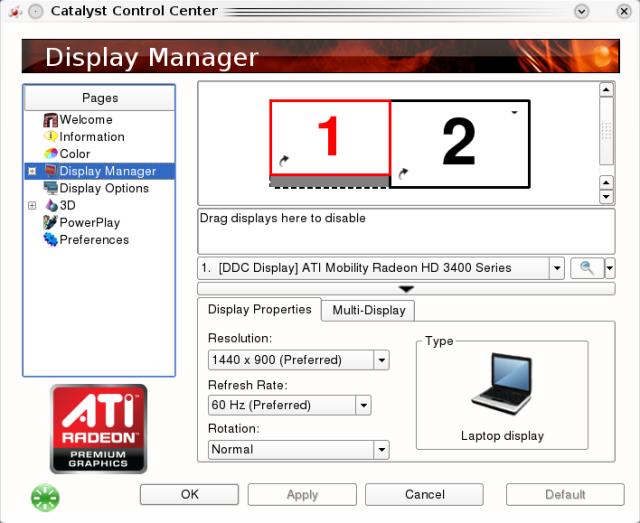Viewport: 640px width, 523px height.
Task: Select the 3D page icon
Action: point(51,205)
